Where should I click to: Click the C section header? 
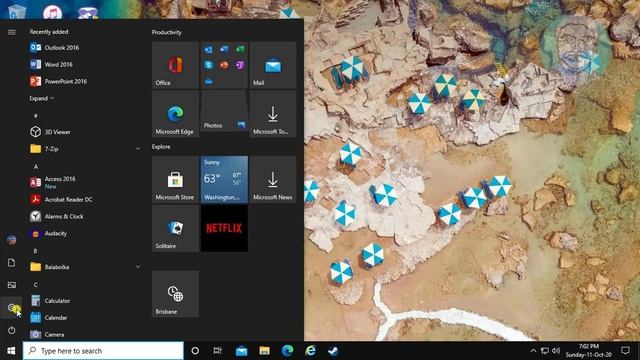coord(36,284)
